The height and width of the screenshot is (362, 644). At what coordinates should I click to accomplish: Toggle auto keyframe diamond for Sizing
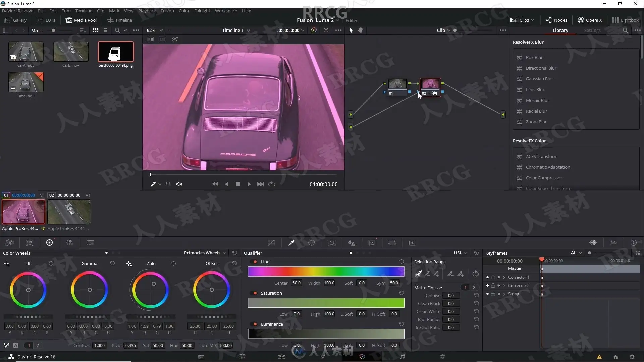(499, 294)
